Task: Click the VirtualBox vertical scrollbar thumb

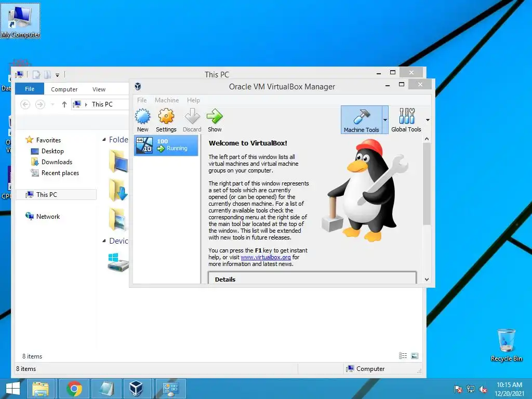Action: (427, 183)
